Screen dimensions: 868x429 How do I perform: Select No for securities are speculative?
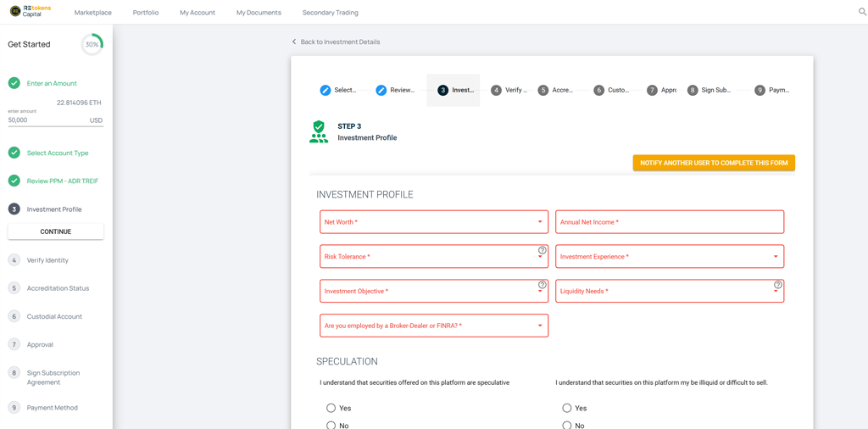331,425
